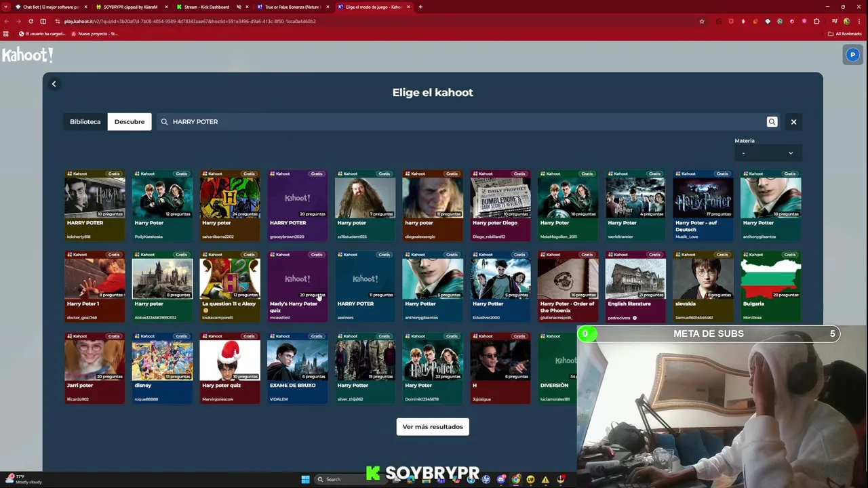Select the Harry Poter 1 kahoot
Image resolution: width=868 pixels, height=488 pixels.
click(x=95, y=287)
